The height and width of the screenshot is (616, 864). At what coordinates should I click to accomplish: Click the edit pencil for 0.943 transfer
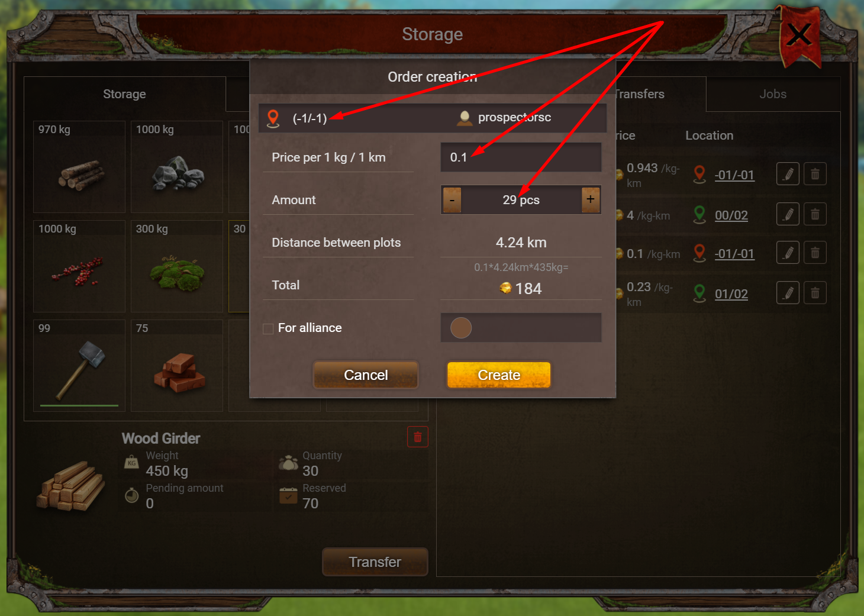click(788, 174)
